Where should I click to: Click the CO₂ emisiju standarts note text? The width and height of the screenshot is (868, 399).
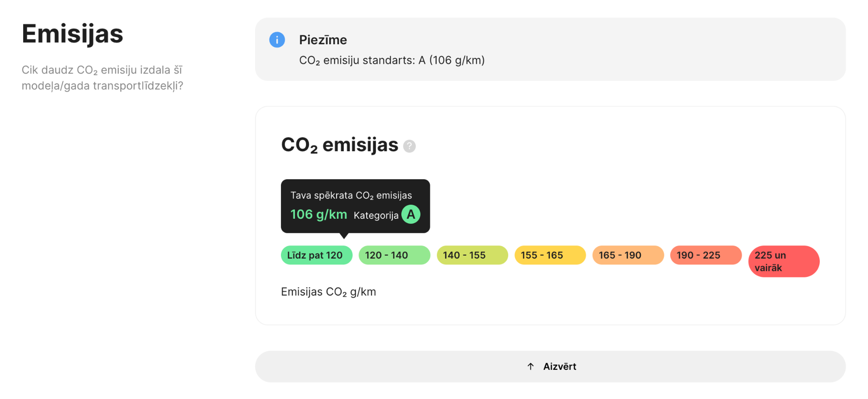pyautogui.click(x=392, y=61)
